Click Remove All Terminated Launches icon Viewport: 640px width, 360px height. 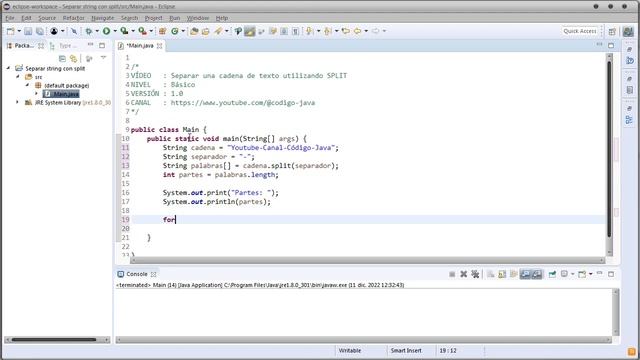click(x=475, y=274)
